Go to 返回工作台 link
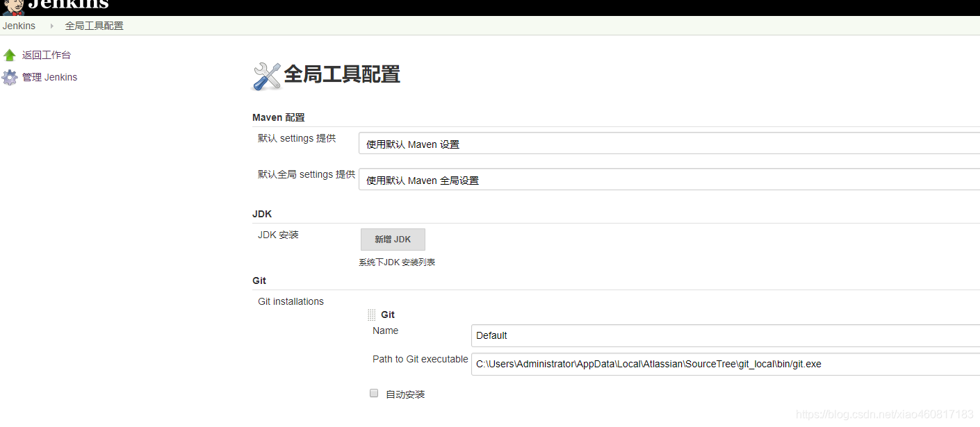Viewport: 980px width, 427px height. click(x=47, y=55)
